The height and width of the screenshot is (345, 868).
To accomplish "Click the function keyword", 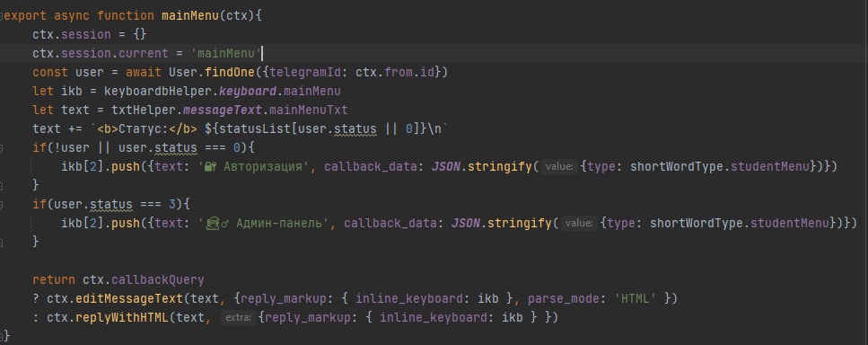I will click(126, 15).
